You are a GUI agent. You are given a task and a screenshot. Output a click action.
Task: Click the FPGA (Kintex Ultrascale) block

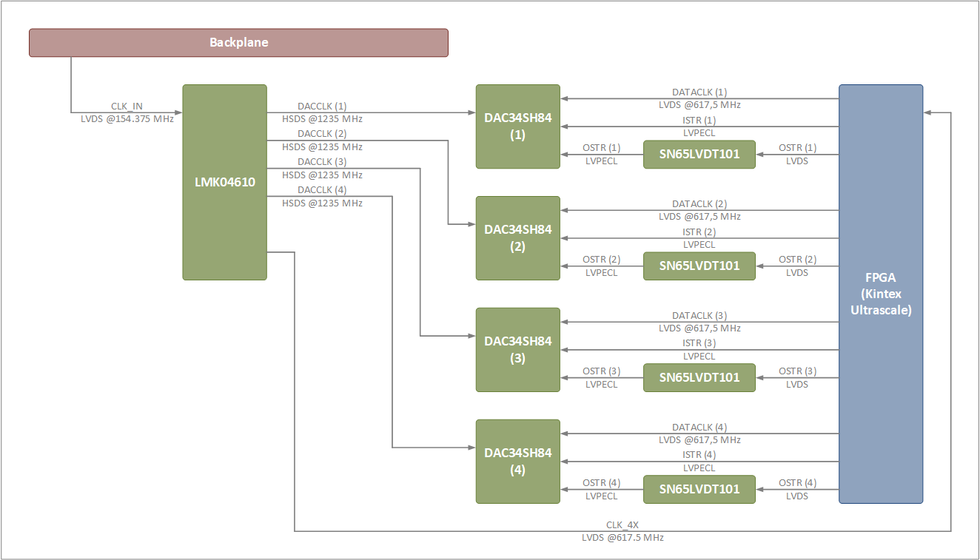click(x=881, y=294)
